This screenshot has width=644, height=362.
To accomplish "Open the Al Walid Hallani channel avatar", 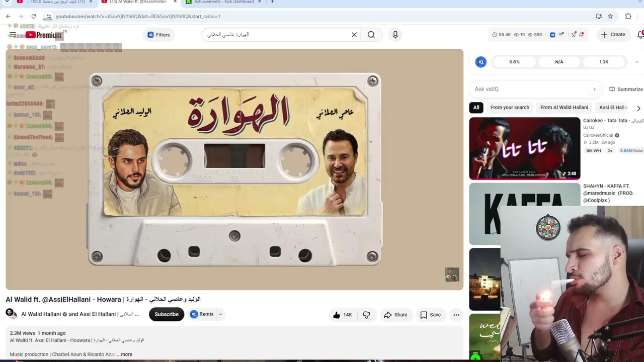I will click(11, 314).
